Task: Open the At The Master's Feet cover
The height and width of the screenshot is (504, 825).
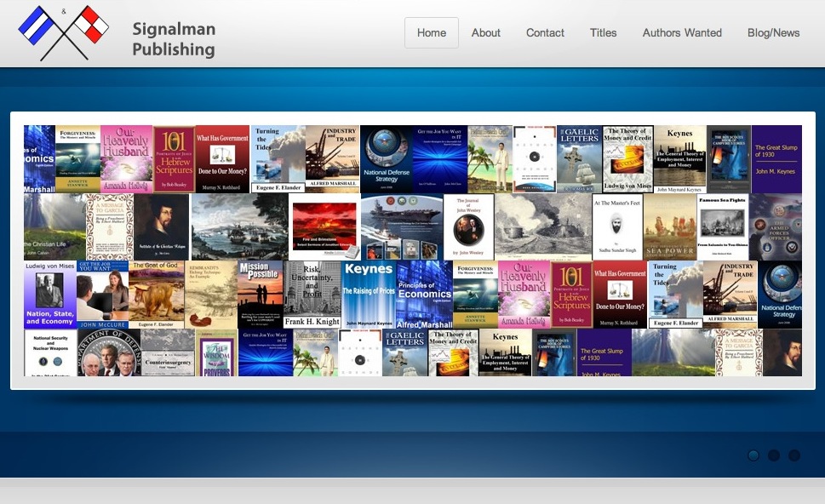Action: point(617,226)
